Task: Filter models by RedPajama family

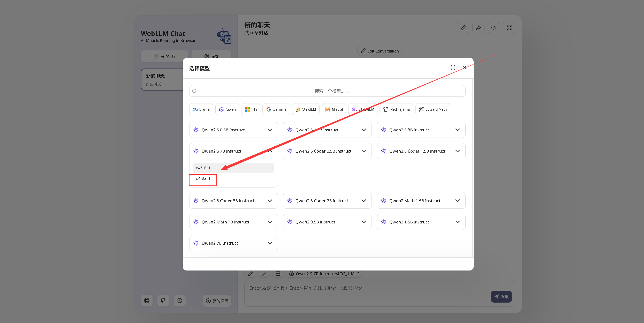Action: click(x=396, y=109)
